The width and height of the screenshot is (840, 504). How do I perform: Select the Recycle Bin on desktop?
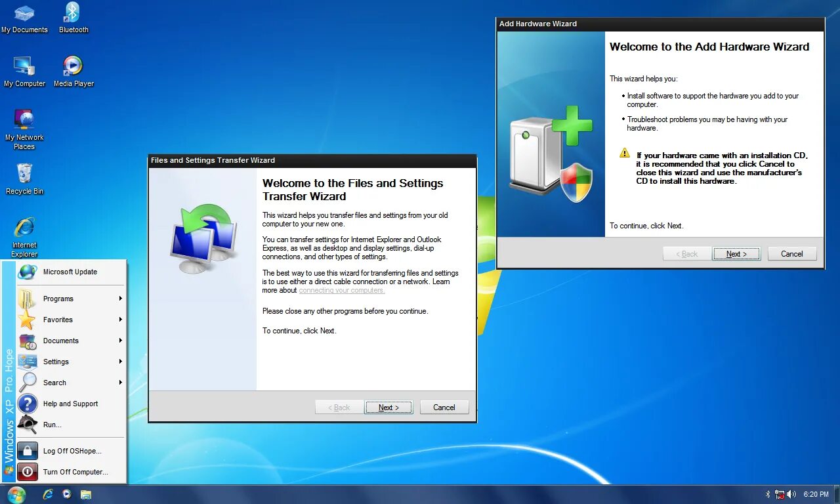point(24,179)
